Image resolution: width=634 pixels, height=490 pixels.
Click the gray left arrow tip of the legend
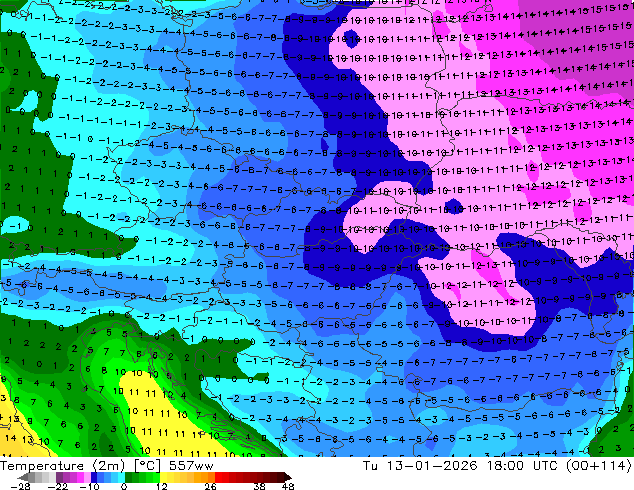(x=23, y=477)
